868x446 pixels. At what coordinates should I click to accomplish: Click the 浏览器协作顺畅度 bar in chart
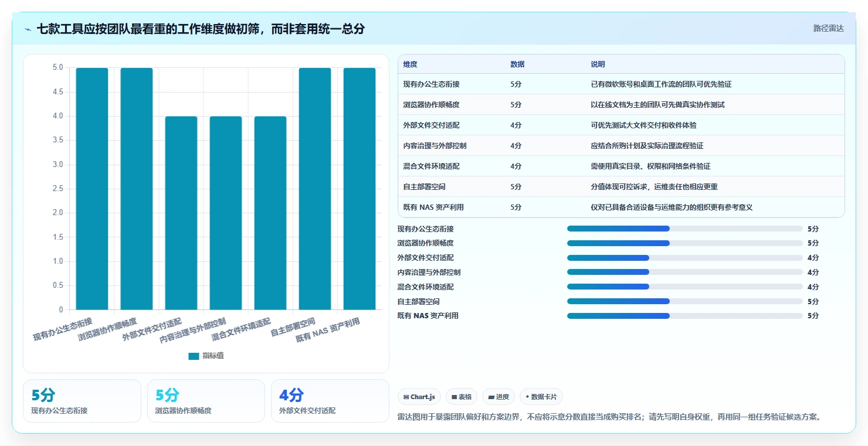pyautogui.click(x=137, y=189)
